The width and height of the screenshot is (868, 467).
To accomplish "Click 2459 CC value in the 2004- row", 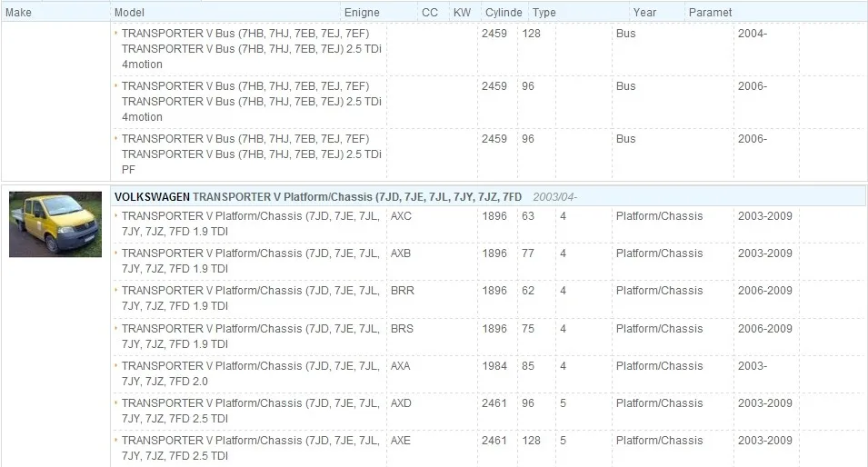I will point(494,34).
